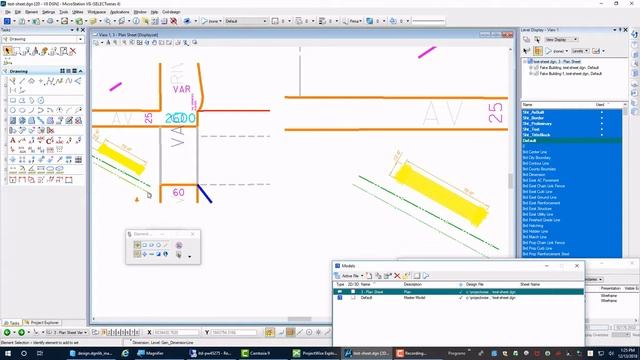The height and width of the screenshot is (360, 640).
Task: Click the vertical scrollbar of the drawing view
Action: 510,180
